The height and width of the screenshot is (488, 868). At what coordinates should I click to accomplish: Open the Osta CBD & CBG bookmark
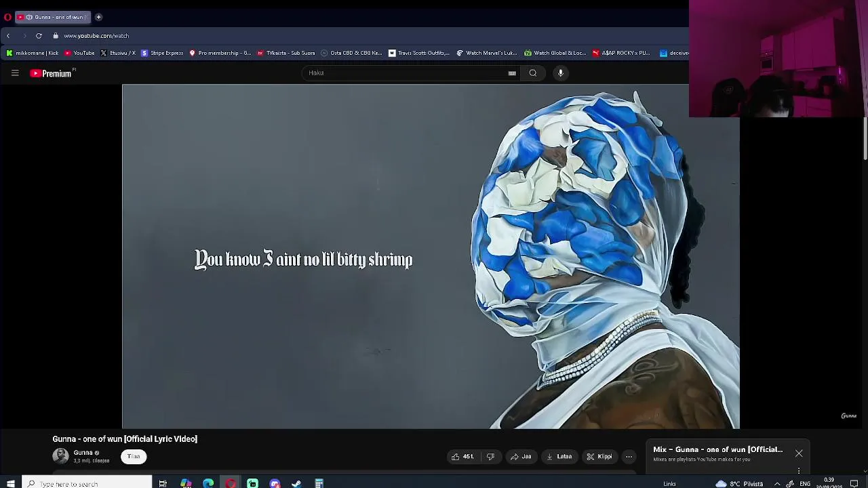point(351,53)
